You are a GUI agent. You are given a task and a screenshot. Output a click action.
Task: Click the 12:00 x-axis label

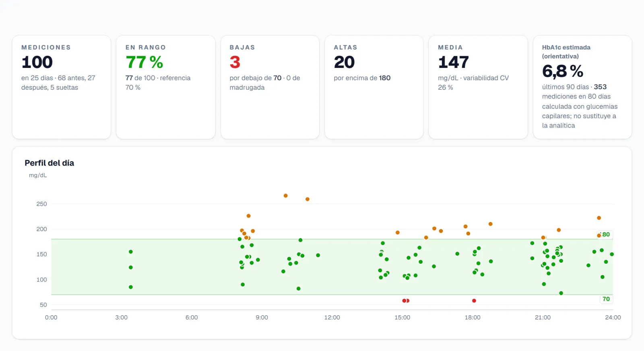coord(332,318)
